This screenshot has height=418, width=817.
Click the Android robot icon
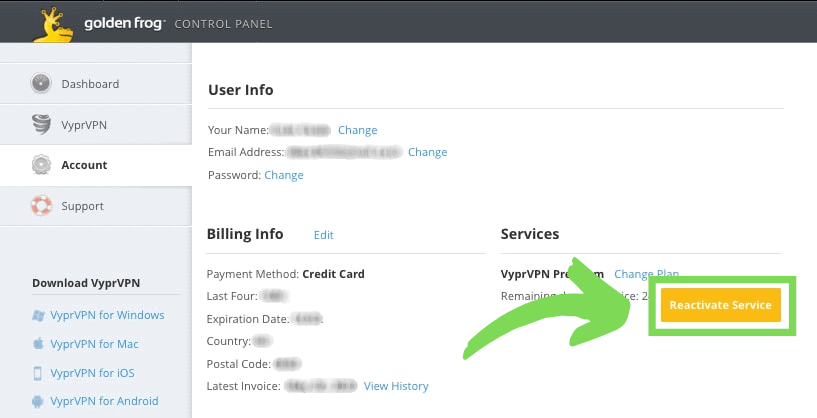pos(38,401)
